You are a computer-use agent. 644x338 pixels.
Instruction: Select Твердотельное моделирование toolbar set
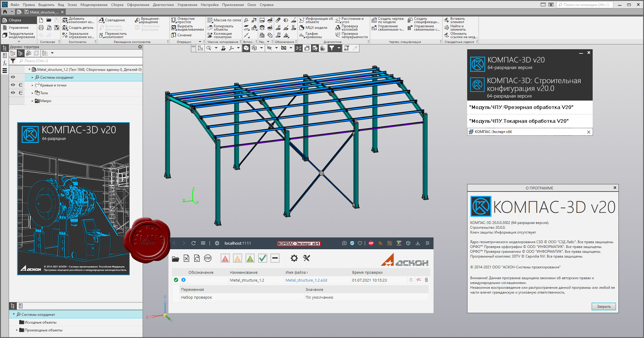point(19,35)
